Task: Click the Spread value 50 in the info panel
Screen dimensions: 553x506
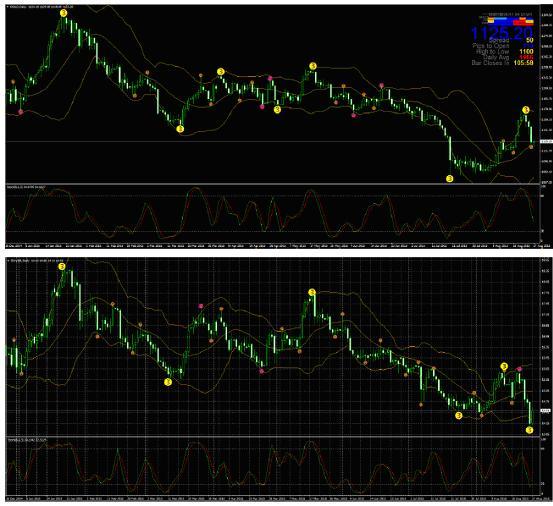Action: click(529, 40)
